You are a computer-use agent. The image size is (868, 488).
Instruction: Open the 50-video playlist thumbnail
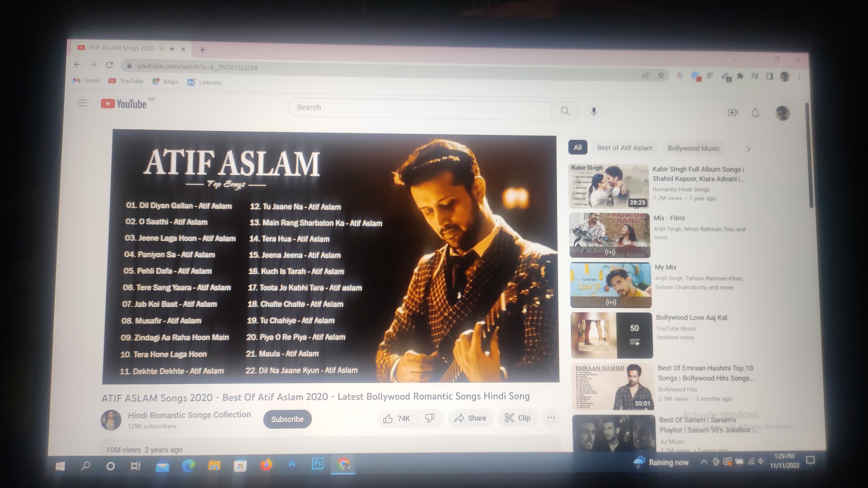[612, 335]
